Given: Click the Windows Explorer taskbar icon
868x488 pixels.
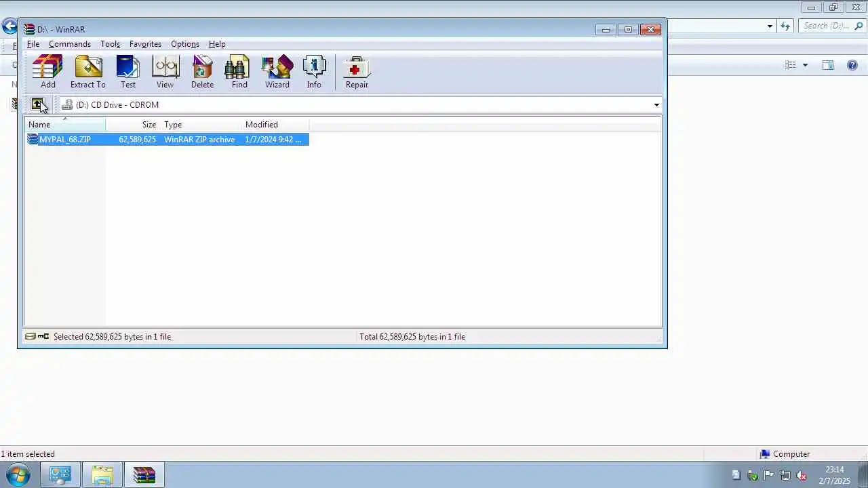Looking at the screenshot, I should [x=102, y=475].
